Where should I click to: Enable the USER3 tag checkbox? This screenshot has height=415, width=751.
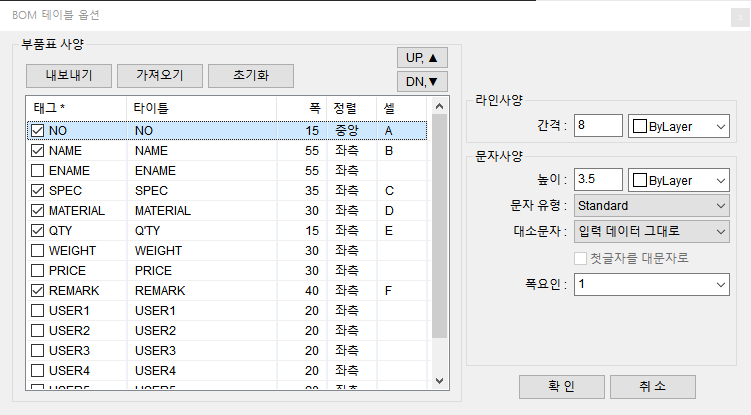pos(37,351)
